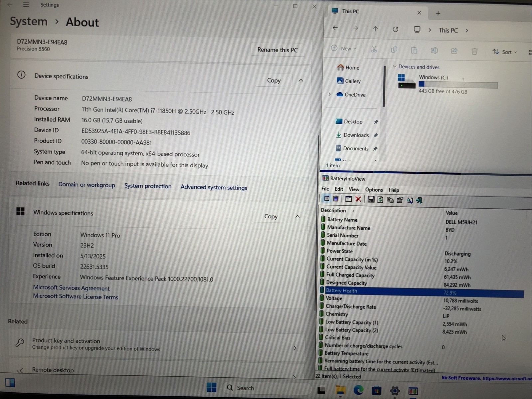Image resolution: width=532 pixels, height=399 pixels.
Task: Go back in File Explorer navigation
Action: [335, 28]
